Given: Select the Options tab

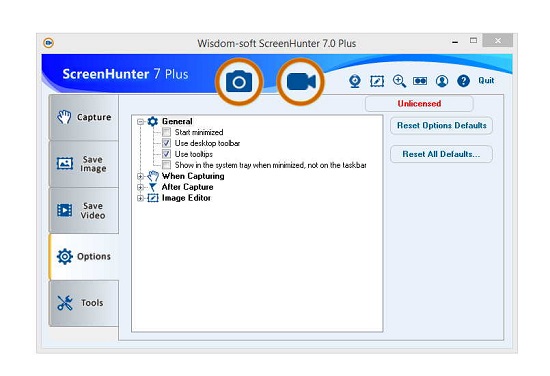Looking at the screenshot, I should [83, 257].
